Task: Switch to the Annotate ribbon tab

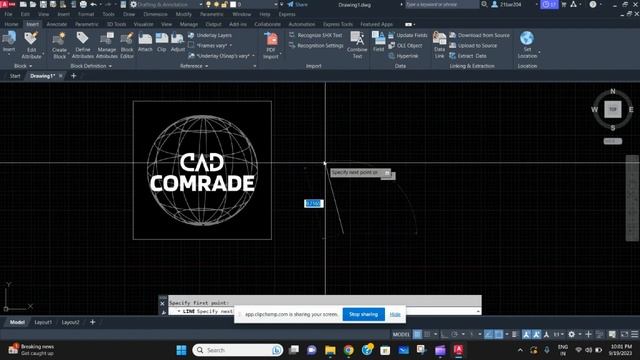Action: click(x=57, y=24)
